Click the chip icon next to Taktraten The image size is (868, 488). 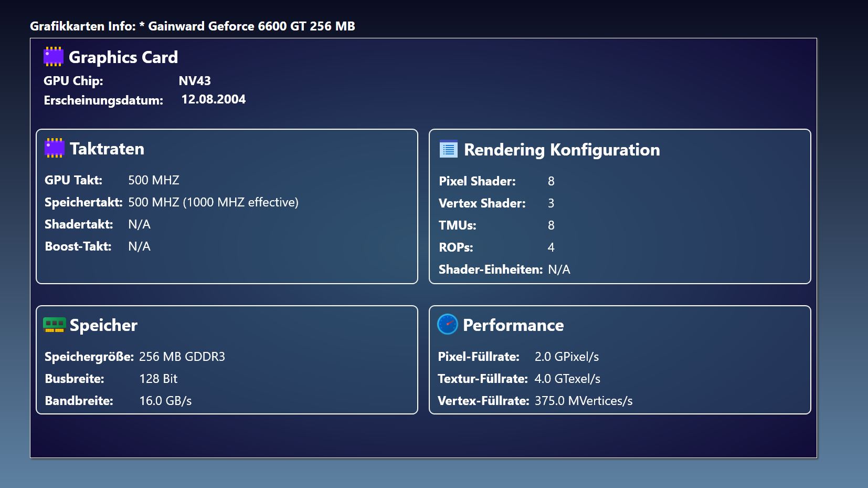[55, 148]
